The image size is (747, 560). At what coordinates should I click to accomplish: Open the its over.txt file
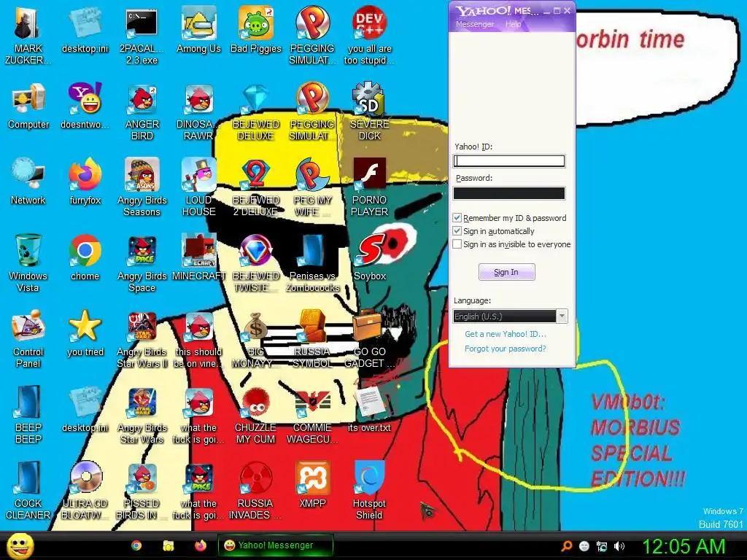370,408
